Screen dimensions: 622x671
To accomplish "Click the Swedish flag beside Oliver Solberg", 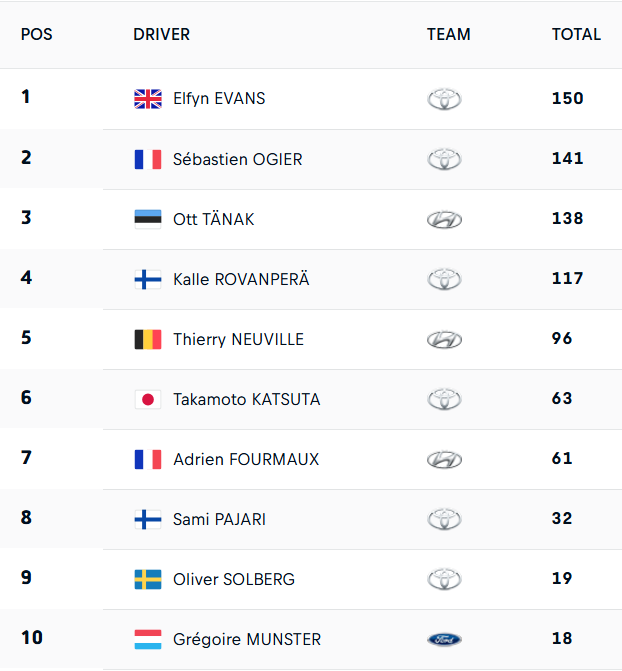I will pyautogui.click(x=148, y=579).
